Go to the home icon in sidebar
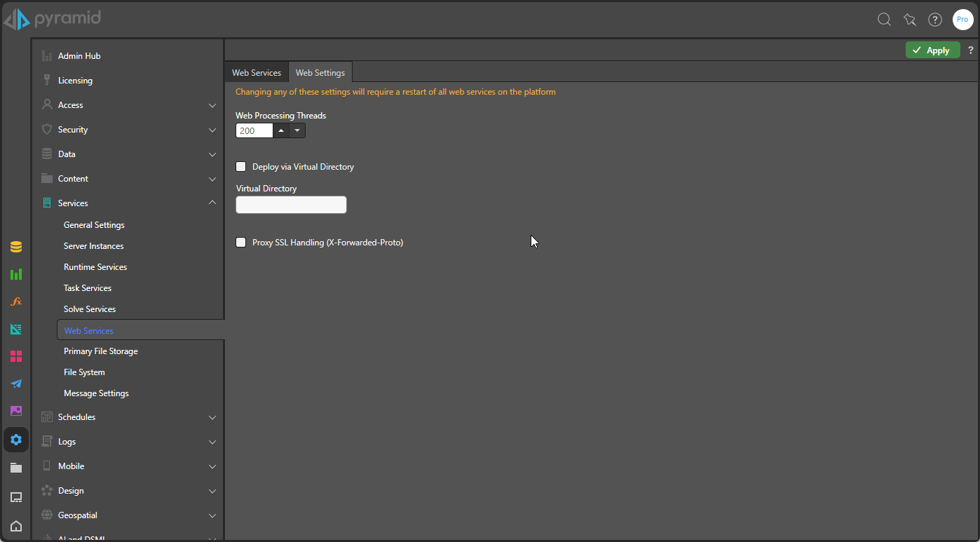Screen dimensions: 980x542 pyautogui.click(x=15, y=526)
